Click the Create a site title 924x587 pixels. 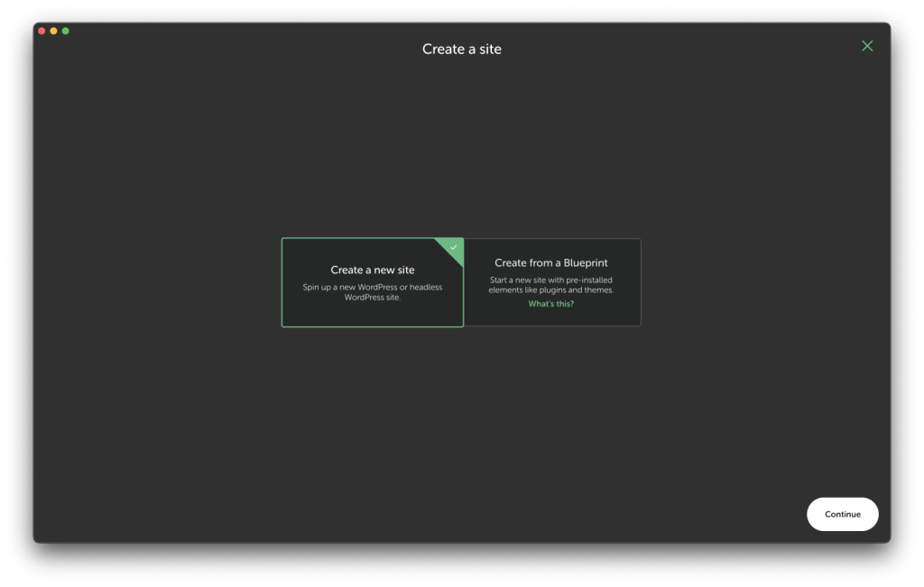point(461,50)
